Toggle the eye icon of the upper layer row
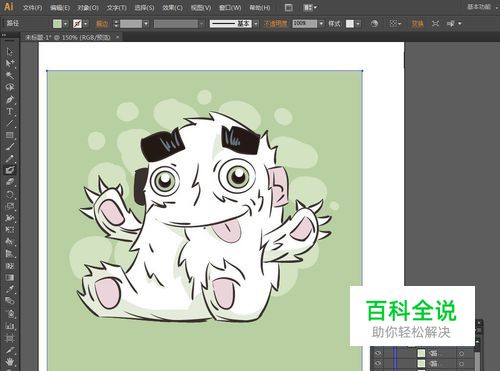The height and width of the screenshot is (371, 500). click(378, 353)
